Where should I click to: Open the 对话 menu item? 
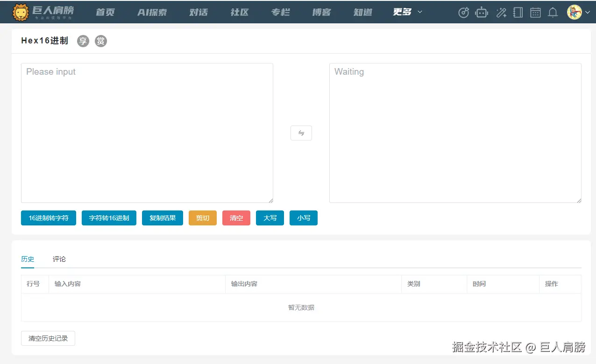click(x=199, y=12)
